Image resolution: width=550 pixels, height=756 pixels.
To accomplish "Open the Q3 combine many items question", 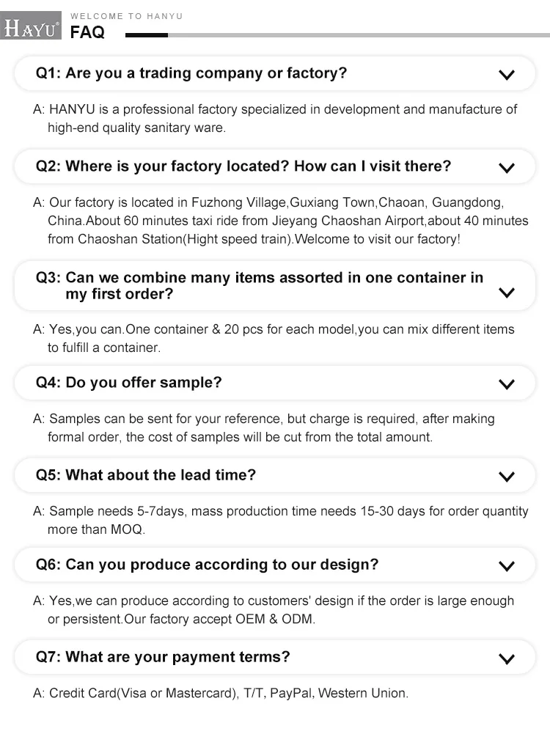I will pos(275,285).
